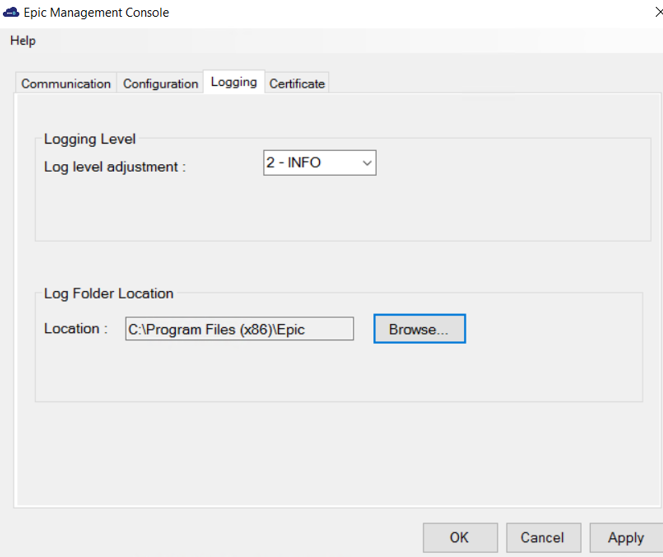Click Browse to choose log folder
Viewport: 663px width, 557px height.
coord(419,329)
